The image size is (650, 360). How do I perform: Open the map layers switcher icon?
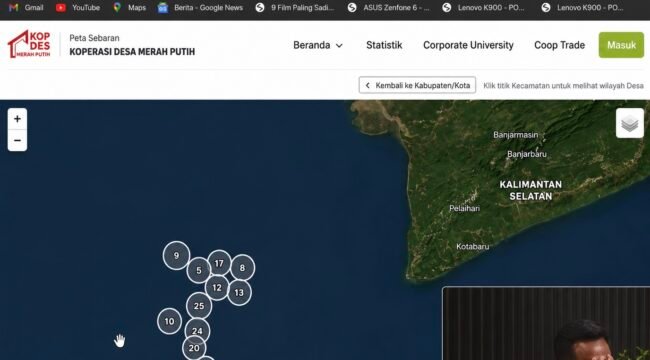tap(630, 123)
